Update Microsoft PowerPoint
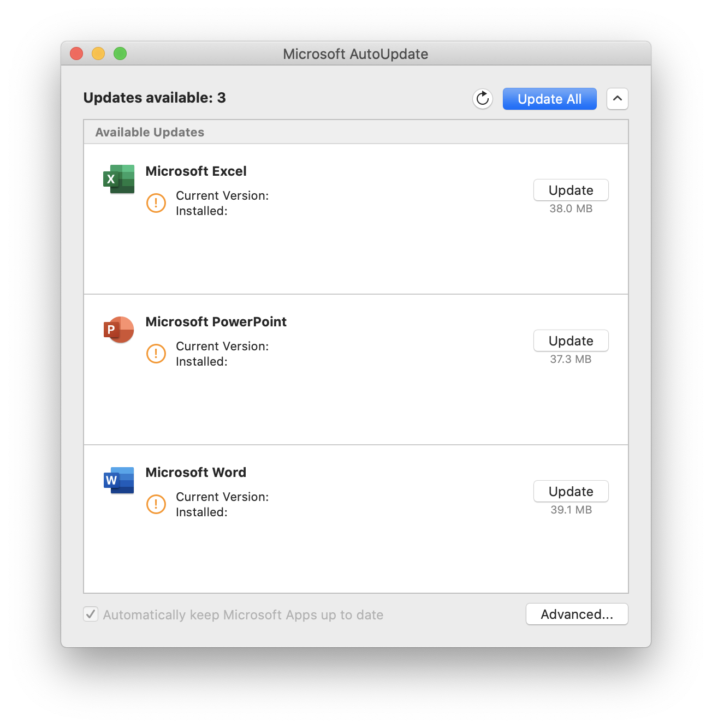This screenshot has width=712, height=728. pos(571,341)
